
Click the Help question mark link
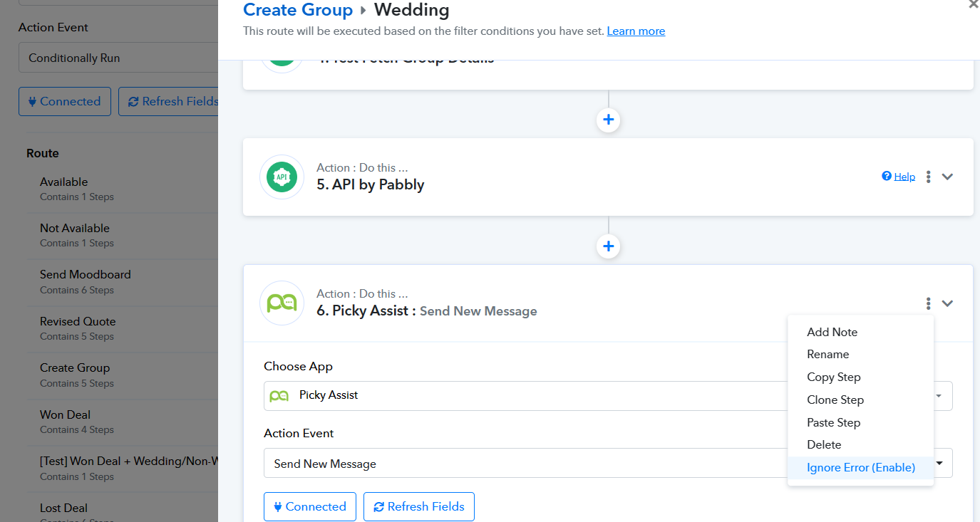tap(898, 177)
